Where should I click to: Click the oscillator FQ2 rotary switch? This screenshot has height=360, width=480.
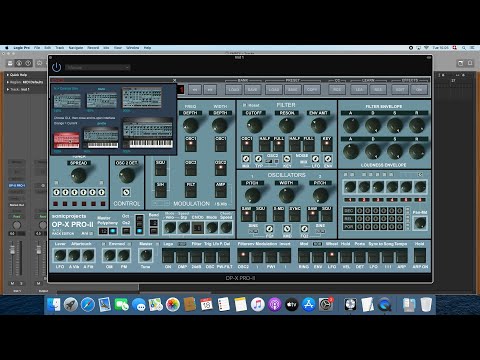point(304,229)
